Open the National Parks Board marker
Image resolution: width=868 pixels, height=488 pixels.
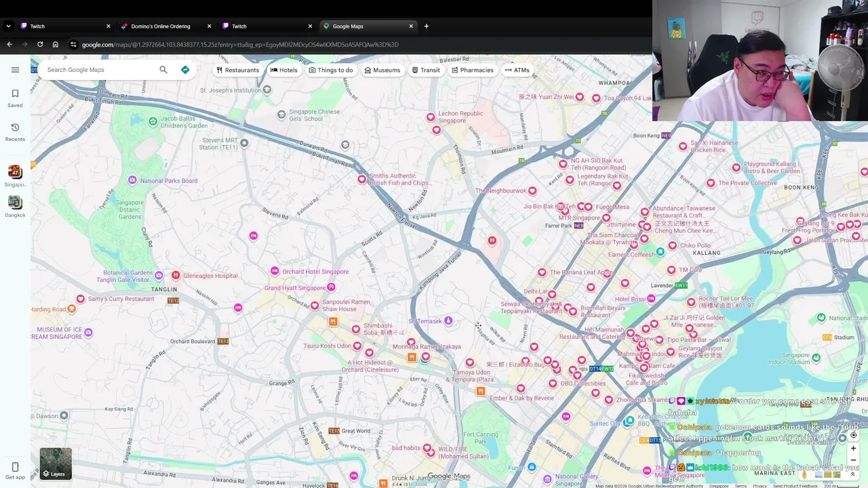click(x=132, y=180)
